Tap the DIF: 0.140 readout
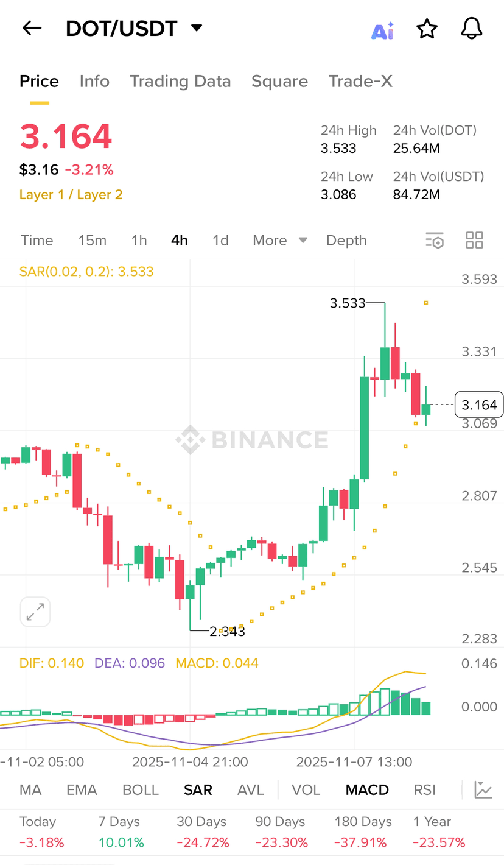 pos(52,663)
